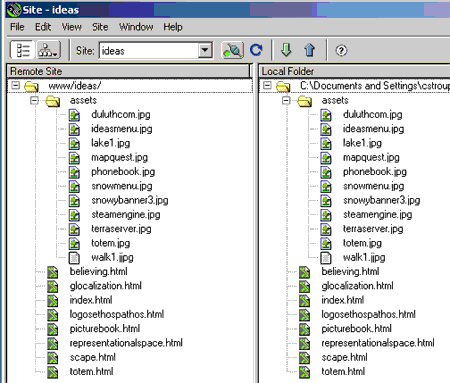
Task: Open the Site Map view button
Action: click(48, 50)
